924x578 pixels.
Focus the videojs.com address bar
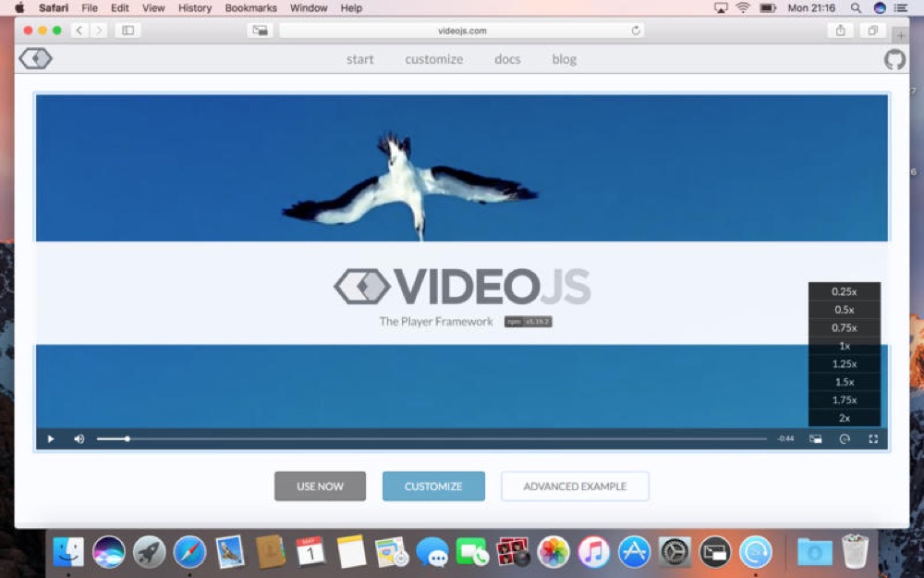point(462,31)
